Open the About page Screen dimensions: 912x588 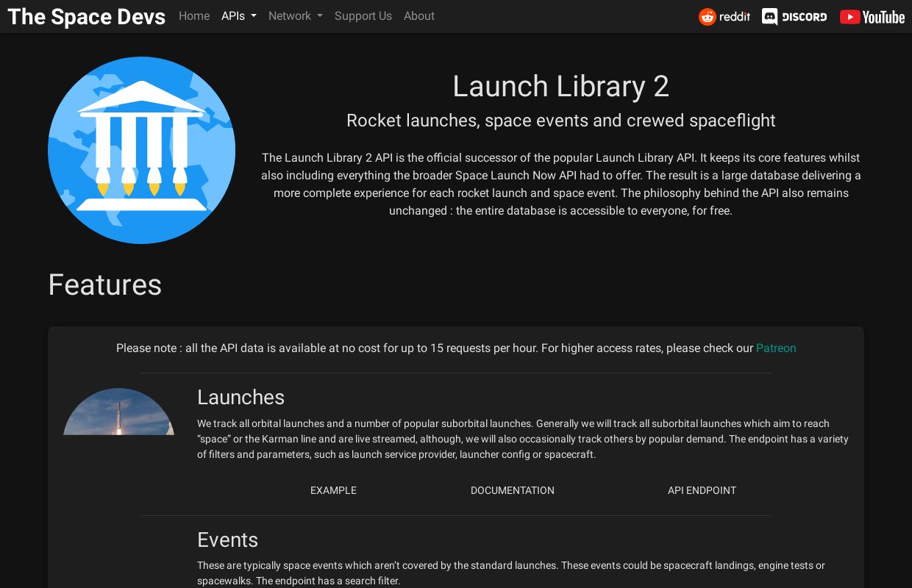point(419,16)
